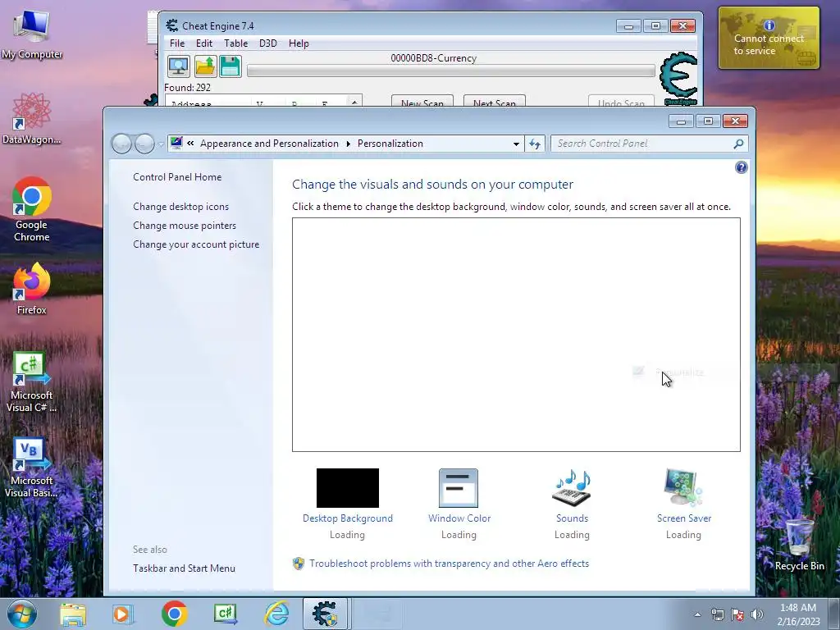Open Windows Explorer from taskbar
840x630 pixels.
click(73, 614)
